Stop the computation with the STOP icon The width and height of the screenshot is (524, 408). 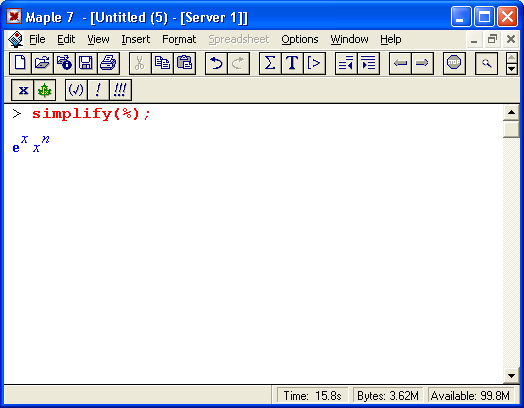coord(454,63)
